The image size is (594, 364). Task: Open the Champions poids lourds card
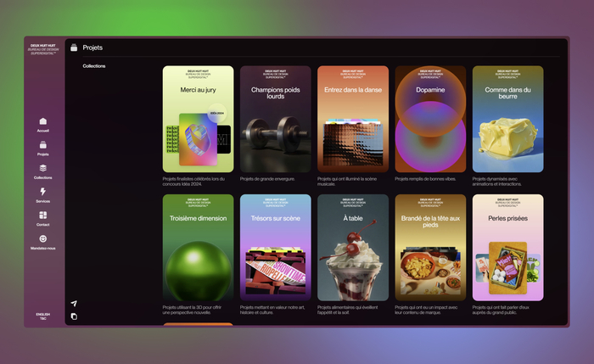pyautogui.click(x=275, y=119)
